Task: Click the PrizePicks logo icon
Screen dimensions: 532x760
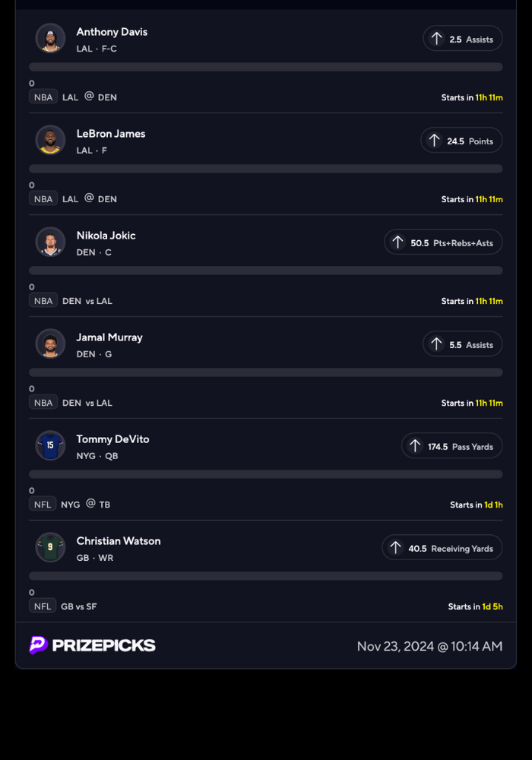Action: (x=39, y=645)
